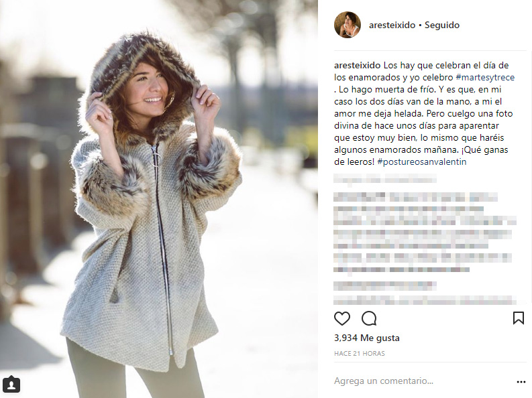Select the main post photo
Screen dimensions: 532x398
click(159, 199)
